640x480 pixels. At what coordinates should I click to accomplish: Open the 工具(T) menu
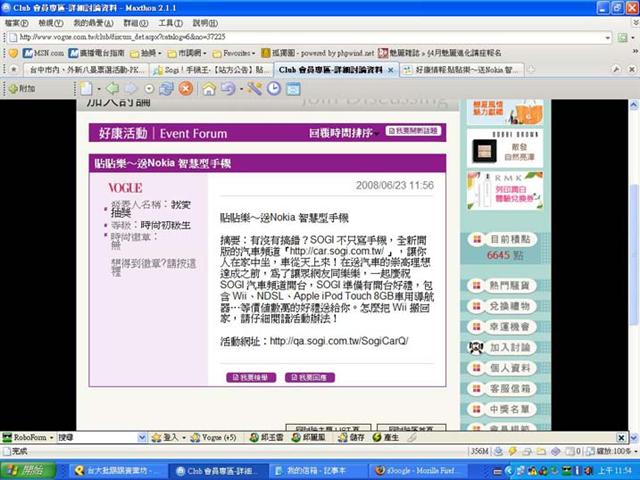[170, 23]
